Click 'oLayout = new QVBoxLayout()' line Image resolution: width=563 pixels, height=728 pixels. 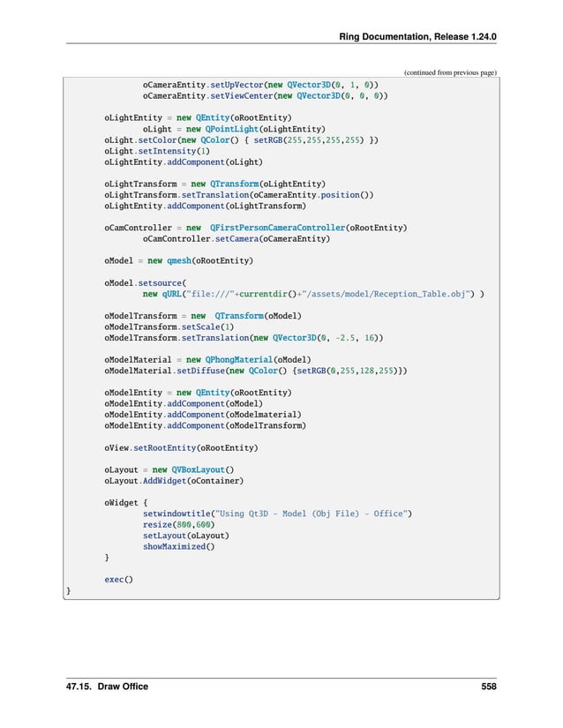click(x=169, y=469)
